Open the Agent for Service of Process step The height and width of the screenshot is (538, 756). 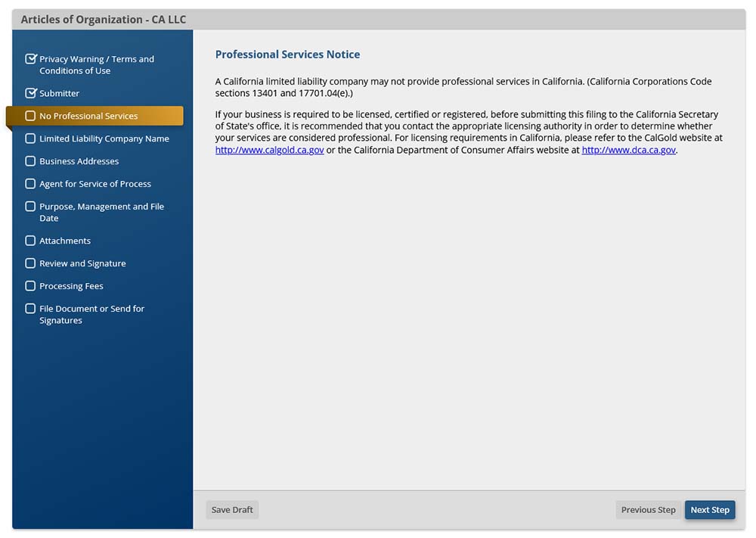[95, 184]
